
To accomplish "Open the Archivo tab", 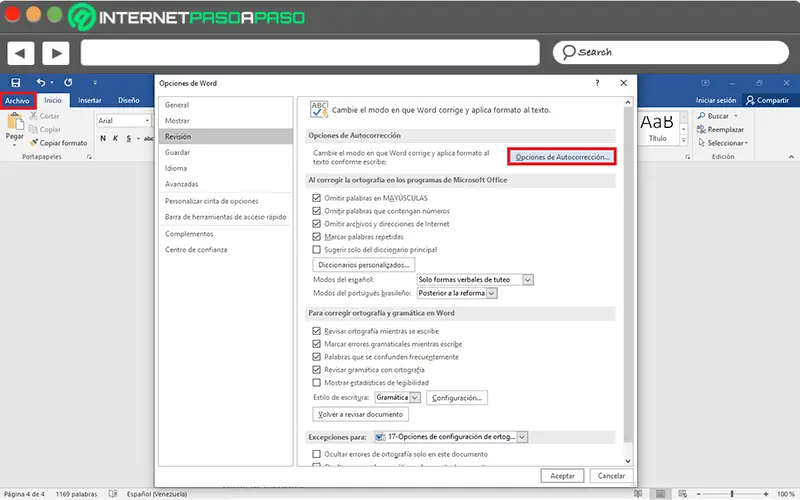I will 17,101.
